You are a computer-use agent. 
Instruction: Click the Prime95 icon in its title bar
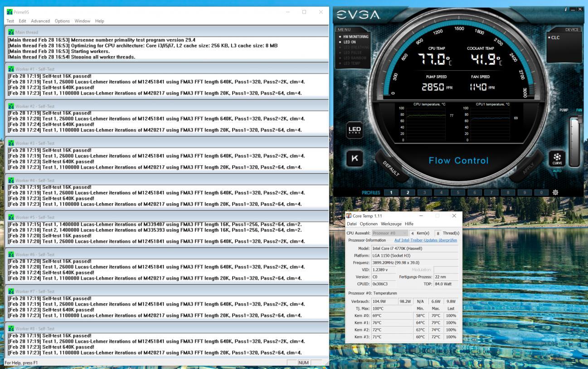[x=10, y=12]
